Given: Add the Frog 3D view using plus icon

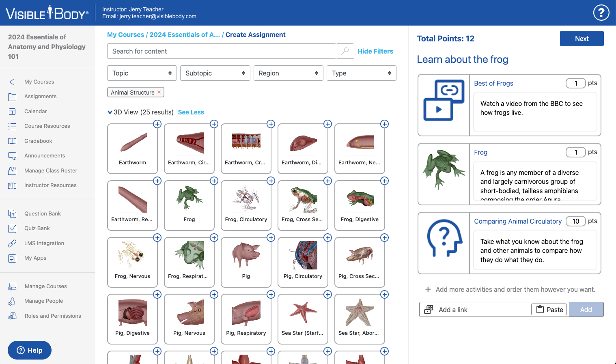Looking at the screenshot, I should pyautogui.click(x=214, y=181).
